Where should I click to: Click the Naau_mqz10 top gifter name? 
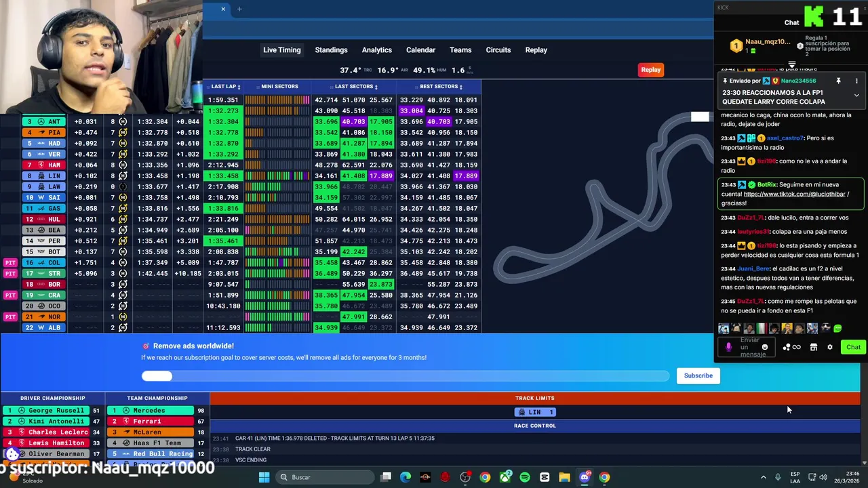(x=768, y=41)
